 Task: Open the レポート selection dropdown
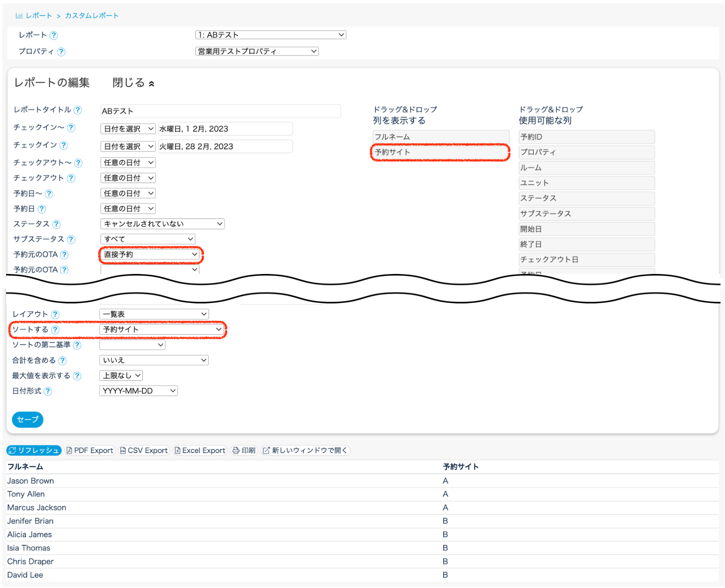[270, 35]
